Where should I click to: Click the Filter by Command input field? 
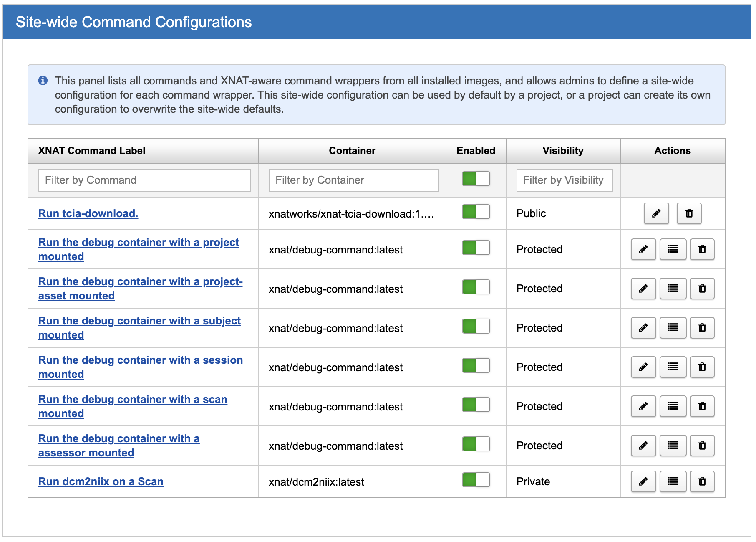coord(144,180)
